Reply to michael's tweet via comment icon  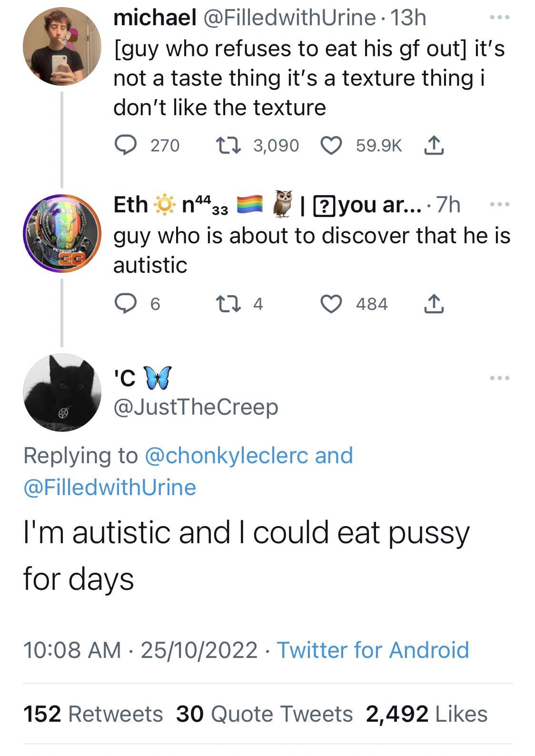click(126, 145)
